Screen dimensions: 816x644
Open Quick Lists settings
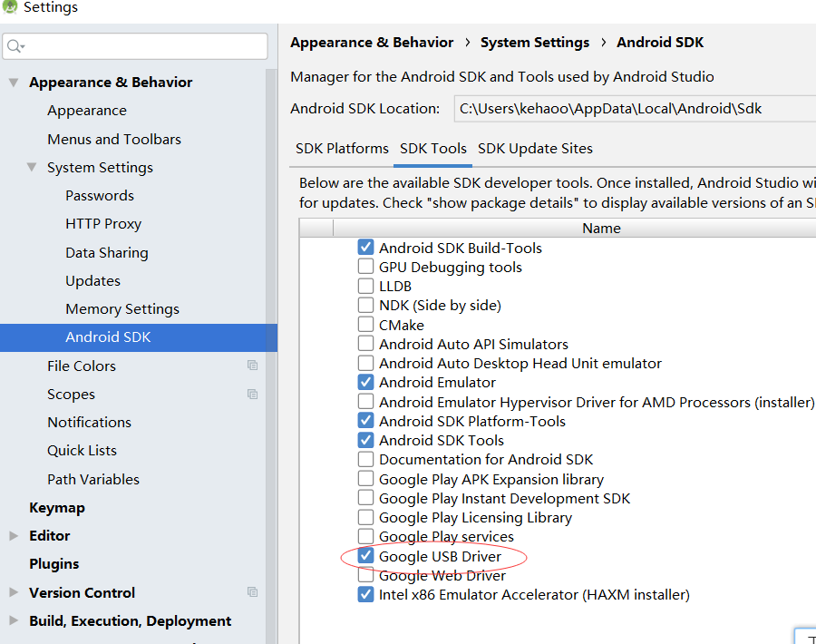[82, 450]
